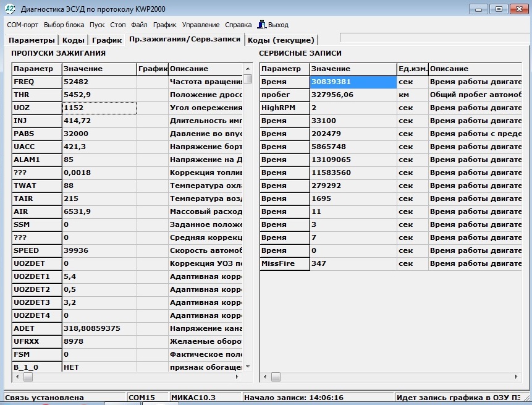Screen dimensions: 532x405
Task: Click the Ед.изм. column header in service records
Action: coord(412,69)
